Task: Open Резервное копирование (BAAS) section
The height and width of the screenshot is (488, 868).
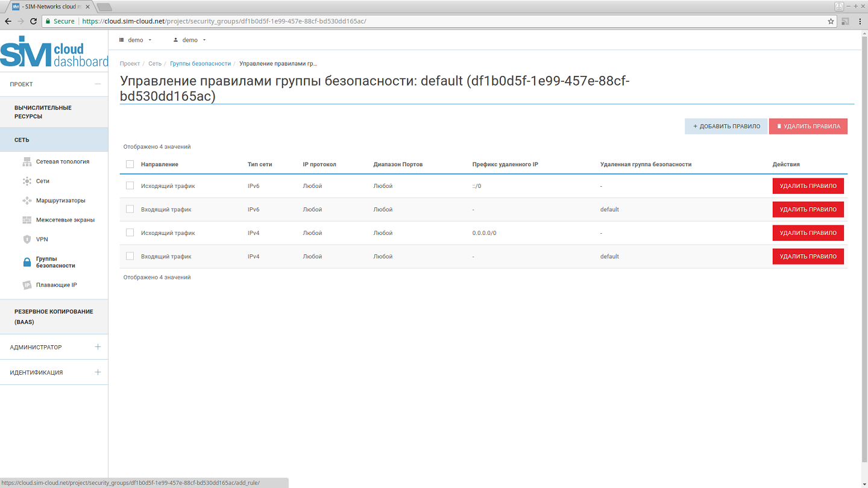Action: pos(54,316)
